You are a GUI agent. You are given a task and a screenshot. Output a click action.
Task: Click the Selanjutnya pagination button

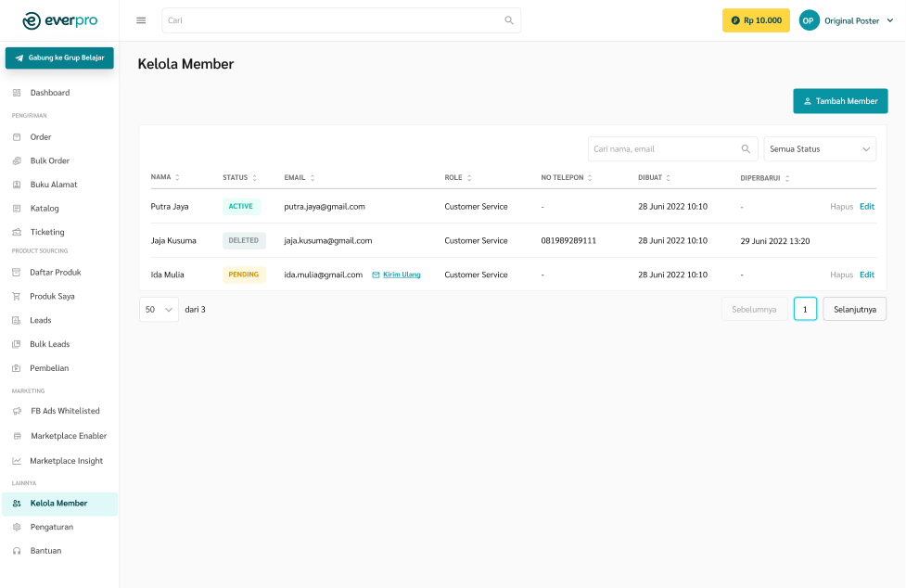(855, 309)
